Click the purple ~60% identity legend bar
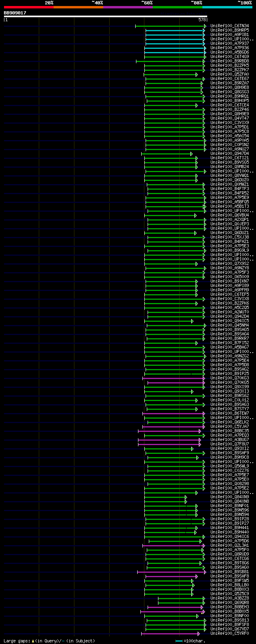Image resolution: width=256 pixels, height=644 pixels. [128, 7]
